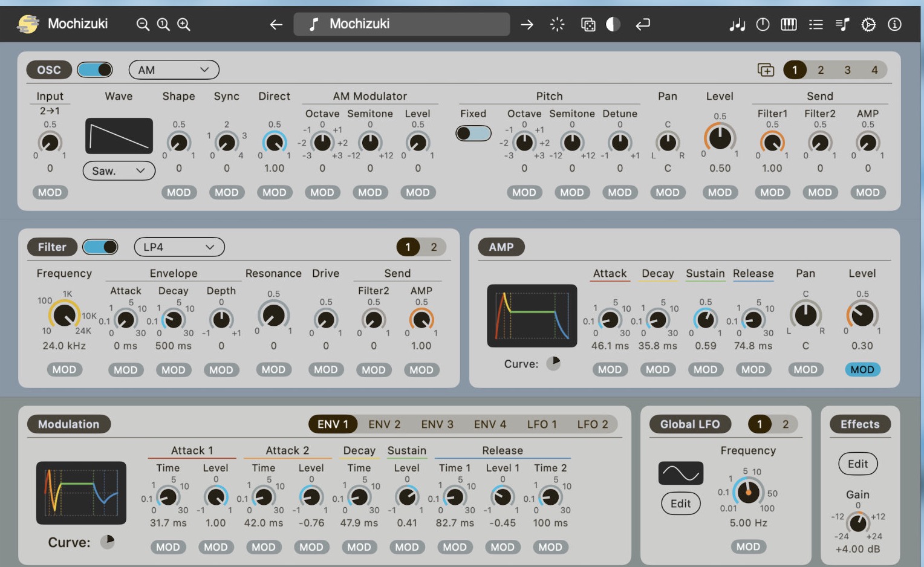Click the OSC section label button
This screenshot has width=924, height=567.
(49, 70)
